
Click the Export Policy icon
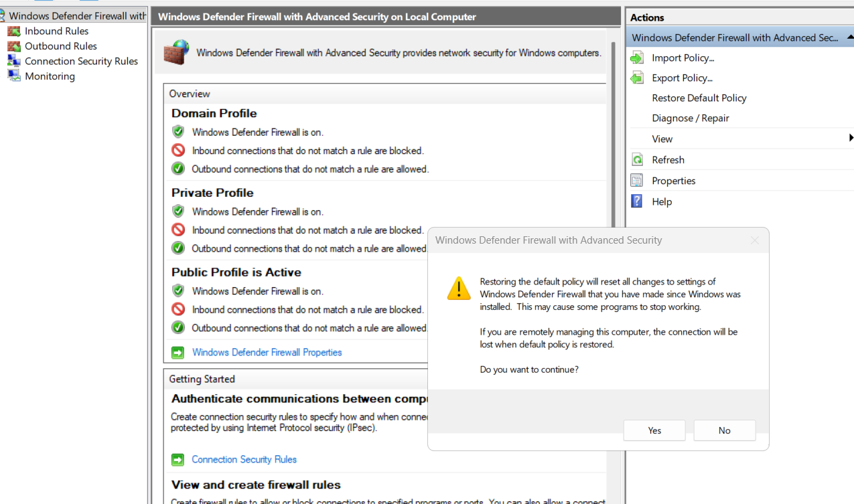[x=637, y=78]
